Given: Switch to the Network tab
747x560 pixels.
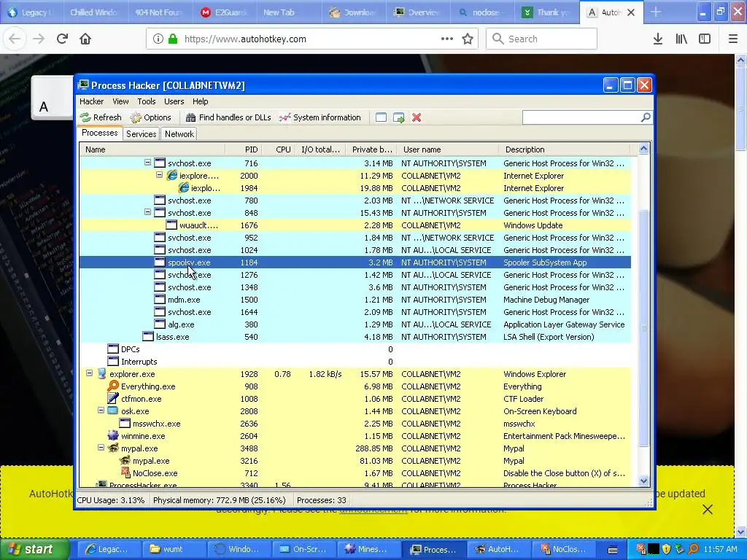Looking at the screenshot, I should [x=179, y=134].
